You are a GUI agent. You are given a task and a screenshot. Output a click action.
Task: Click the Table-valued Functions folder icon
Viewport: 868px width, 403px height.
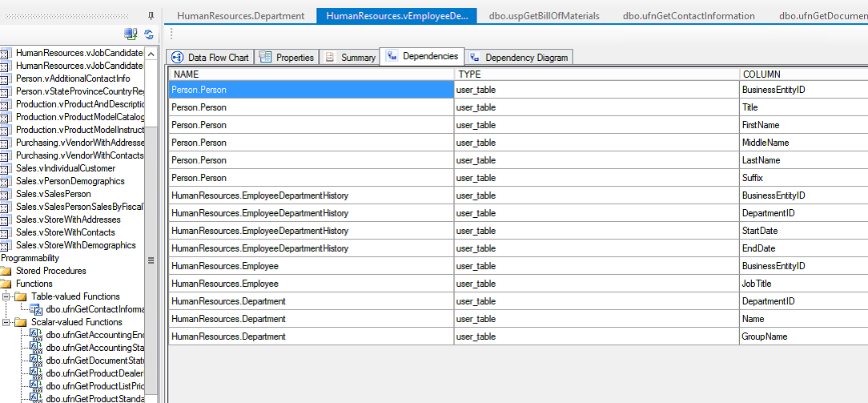click(x=21, y=296)
